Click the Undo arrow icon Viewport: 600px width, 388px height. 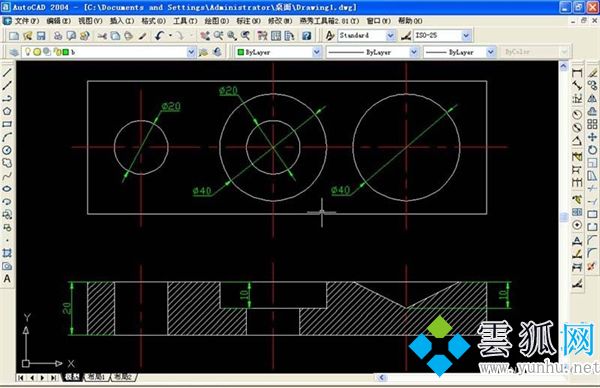[160, 36]
